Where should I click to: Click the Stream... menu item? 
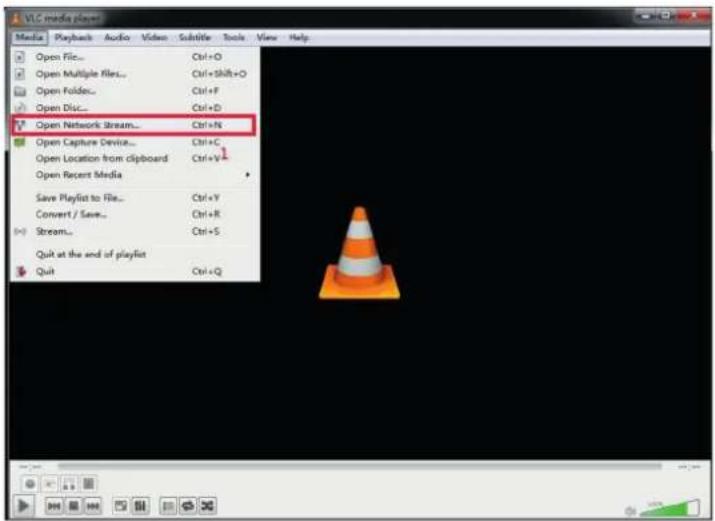click(x=135, y=232)
